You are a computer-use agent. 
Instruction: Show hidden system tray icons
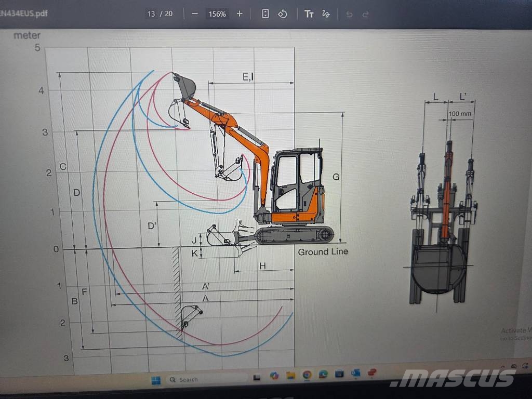coord(503,367)
